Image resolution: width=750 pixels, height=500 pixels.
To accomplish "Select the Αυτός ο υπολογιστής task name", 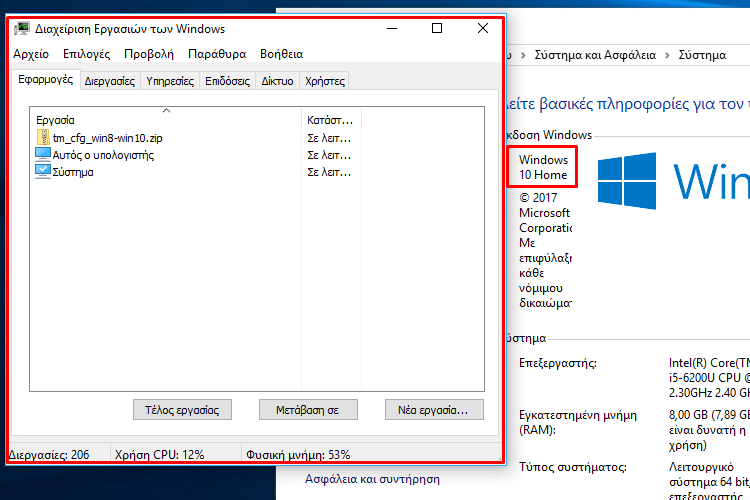I will [103, 155].
